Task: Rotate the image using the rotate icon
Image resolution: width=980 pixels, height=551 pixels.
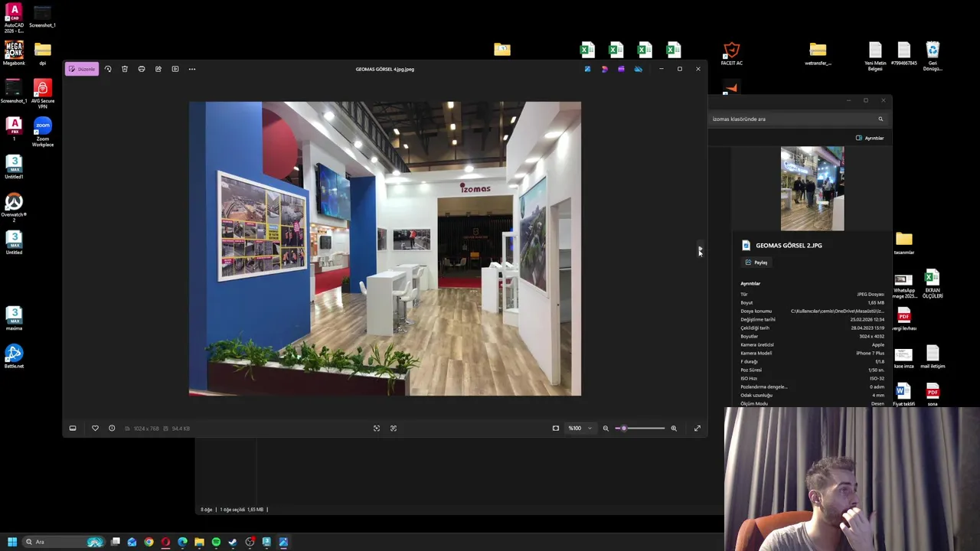Action: tap(108, 69)
